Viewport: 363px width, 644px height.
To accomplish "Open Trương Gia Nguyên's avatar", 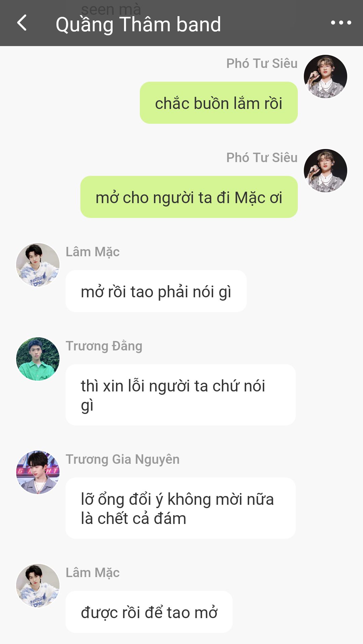I will pos(38,472).
